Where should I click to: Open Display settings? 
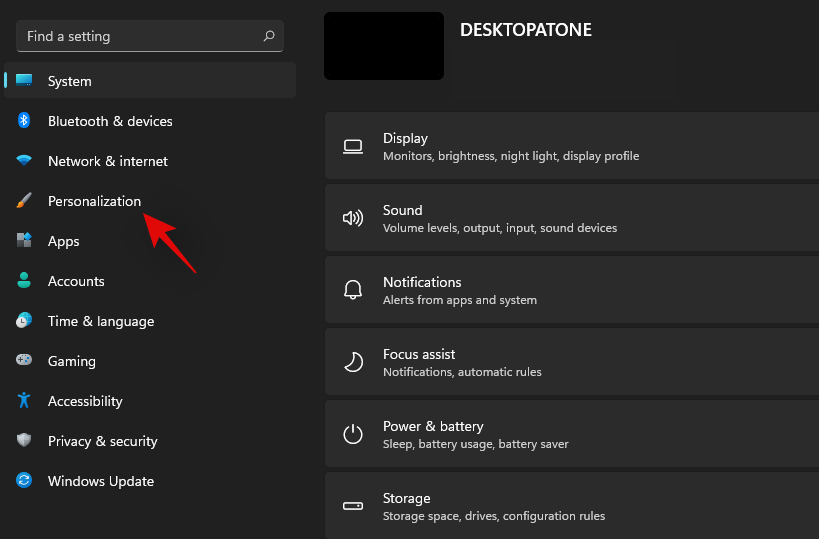pyautogui.click(x=572, y=146)
